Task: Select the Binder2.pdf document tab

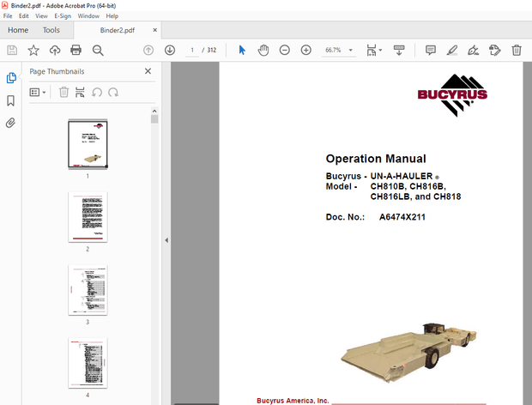Action: [x=118, y=30]
